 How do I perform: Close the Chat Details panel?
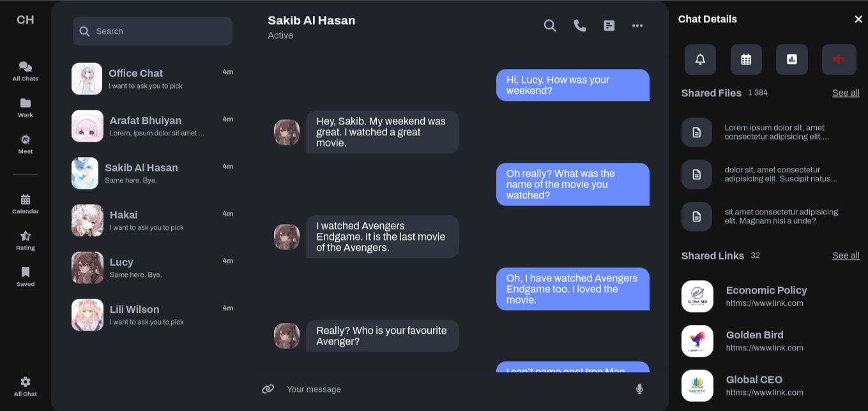click(x=858, y=19)
